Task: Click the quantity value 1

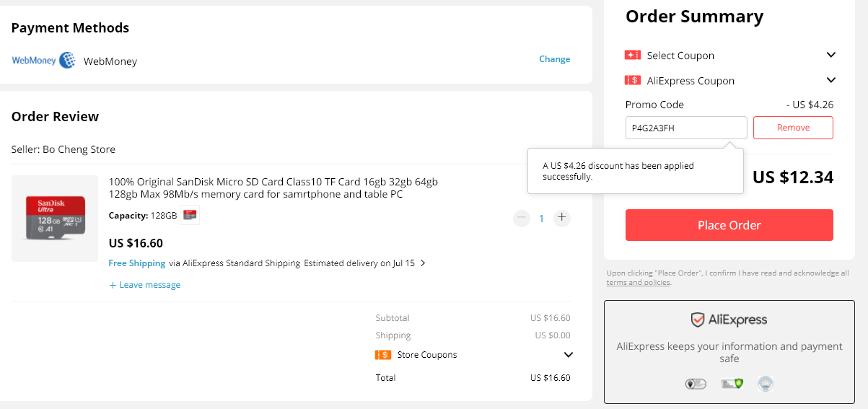Action: click(x=542, y=219)
